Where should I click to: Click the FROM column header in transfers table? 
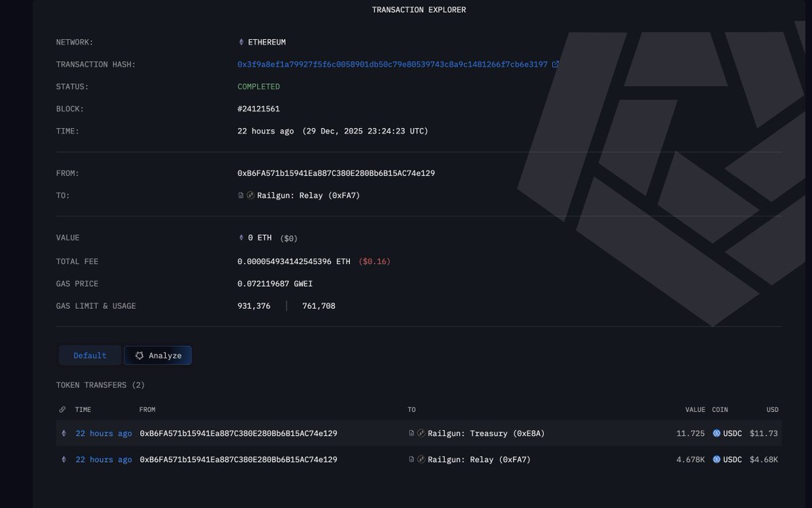click(x=148, y=410)
